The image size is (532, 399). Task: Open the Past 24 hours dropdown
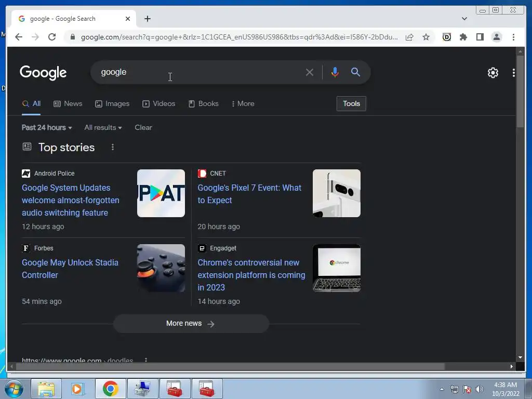47,128
